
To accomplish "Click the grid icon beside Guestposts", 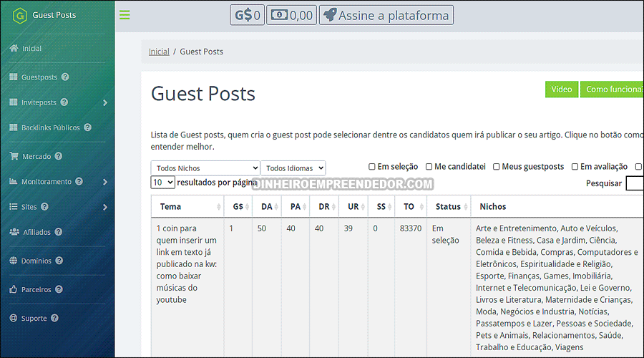I will click(x=14, y=77).
